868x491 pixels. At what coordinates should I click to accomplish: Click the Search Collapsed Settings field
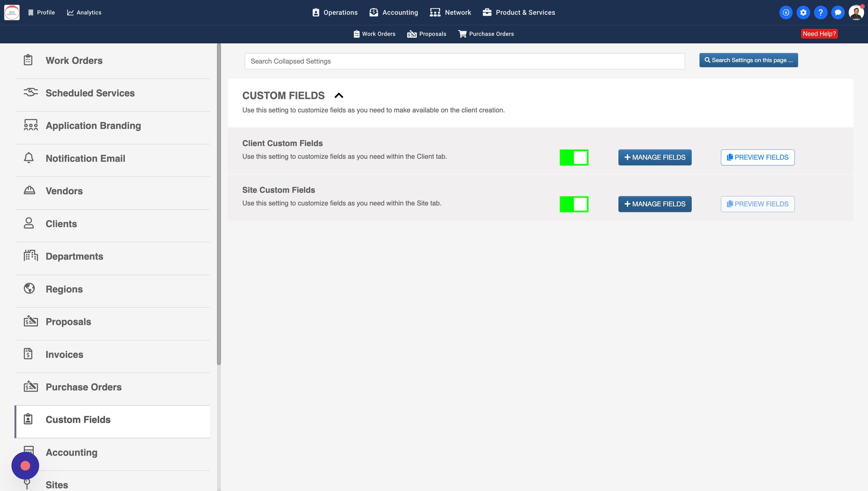click(x=464, y=61)
